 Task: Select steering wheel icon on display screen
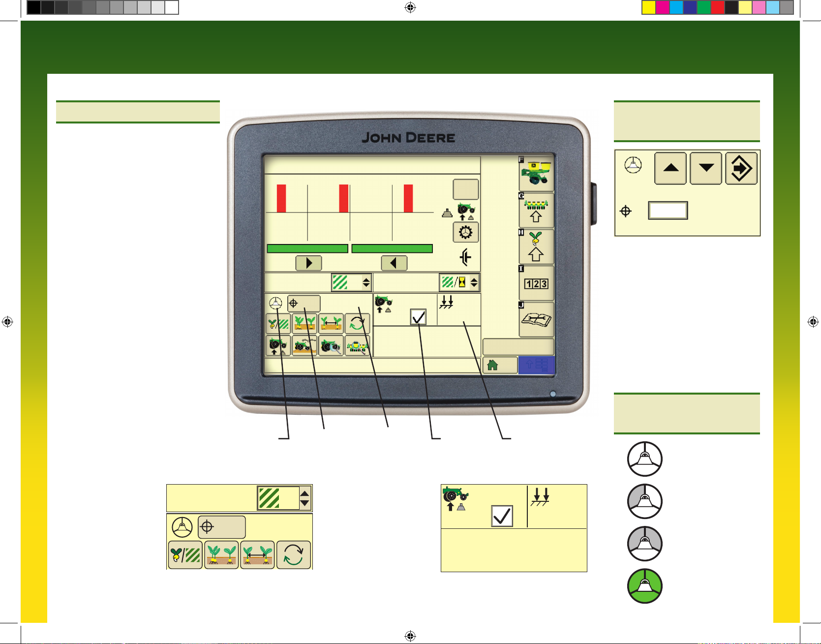point(276,303)
